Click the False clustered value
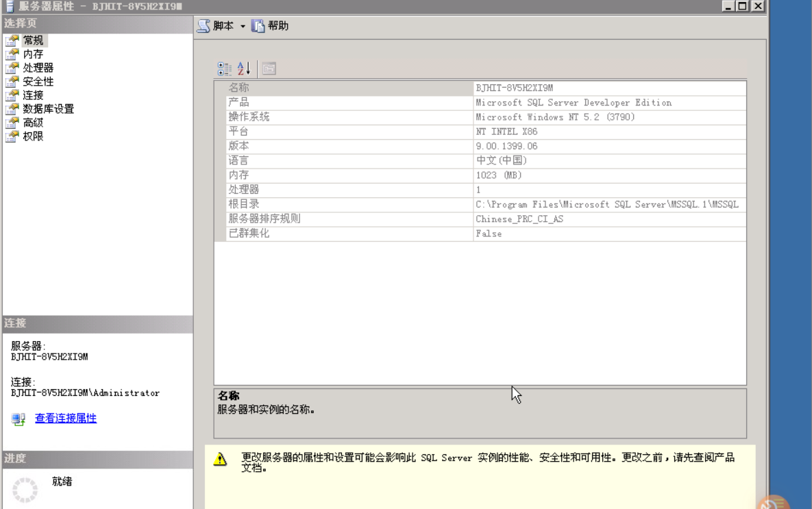This screenshot has height=509, width=812. (489, 234)
